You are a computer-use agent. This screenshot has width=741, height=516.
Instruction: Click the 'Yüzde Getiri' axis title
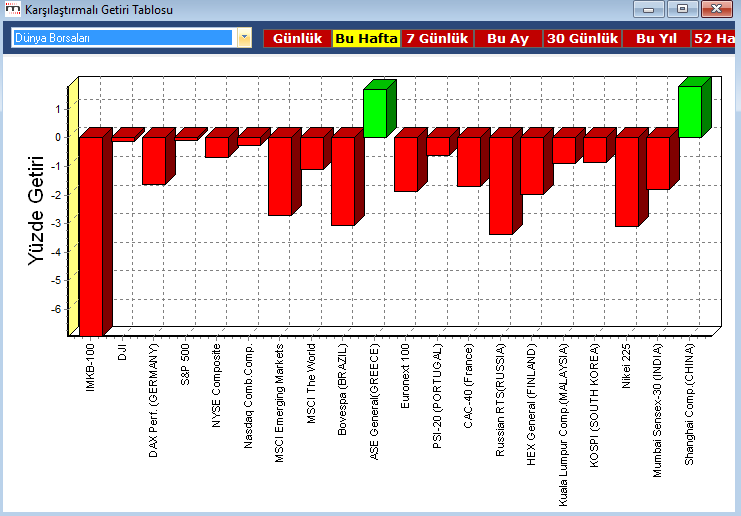click(36, 210)
